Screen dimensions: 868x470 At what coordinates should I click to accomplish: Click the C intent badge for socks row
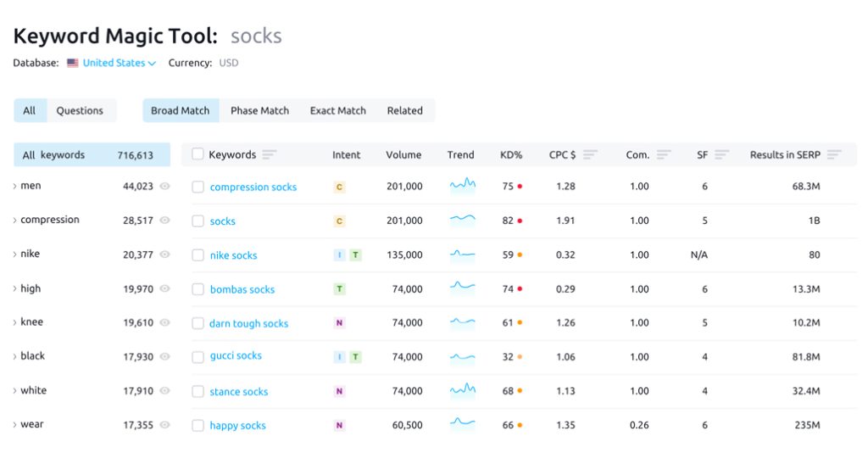339,221
